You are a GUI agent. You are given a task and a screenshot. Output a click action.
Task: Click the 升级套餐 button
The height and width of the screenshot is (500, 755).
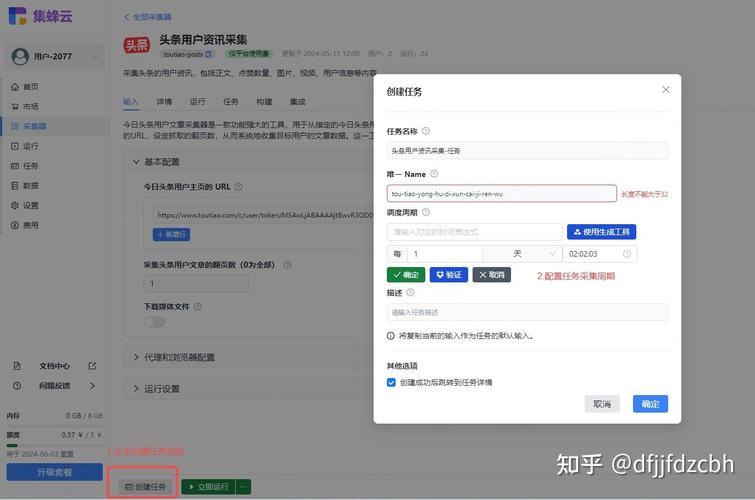54,472
